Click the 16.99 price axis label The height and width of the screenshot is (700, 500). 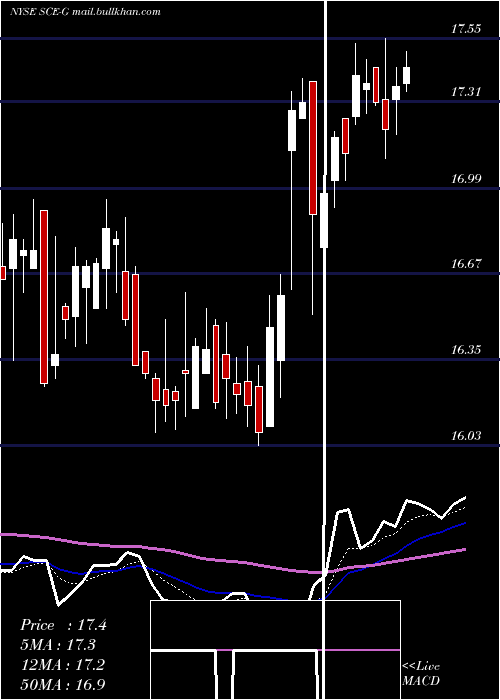[466, 179]
